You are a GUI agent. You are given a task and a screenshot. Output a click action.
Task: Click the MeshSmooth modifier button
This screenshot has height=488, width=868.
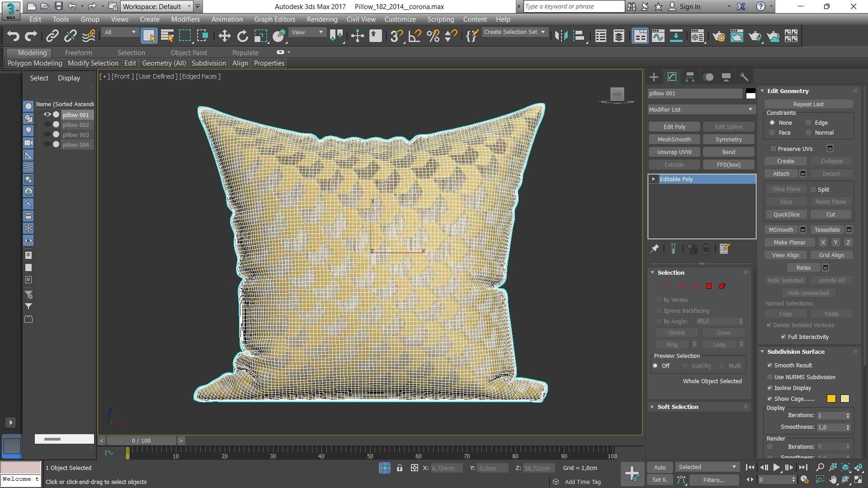coord(674,140)
